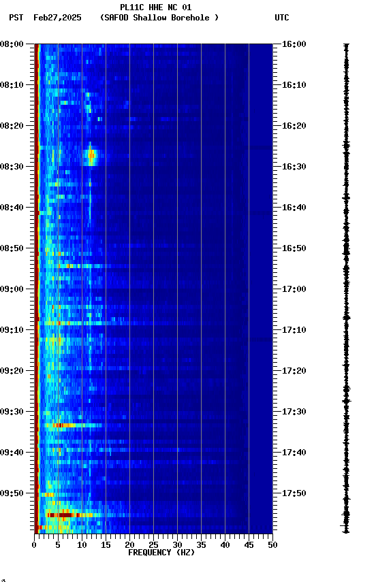Click the 5 Hz frequency tick label
The width and height of the screenshot is (376, 588).
point(58,546)
